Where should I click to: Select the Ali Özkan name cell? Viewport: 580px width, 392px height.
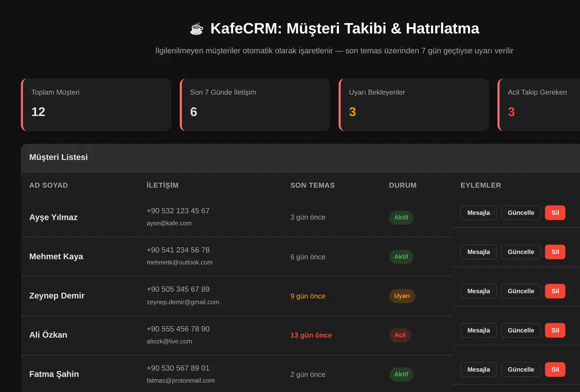(48, 335)
